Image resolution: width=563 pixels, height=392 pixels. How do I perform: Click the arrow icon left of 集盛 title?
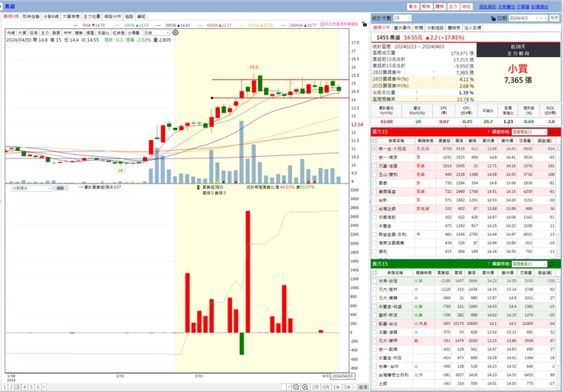click(x=2, y=6)
